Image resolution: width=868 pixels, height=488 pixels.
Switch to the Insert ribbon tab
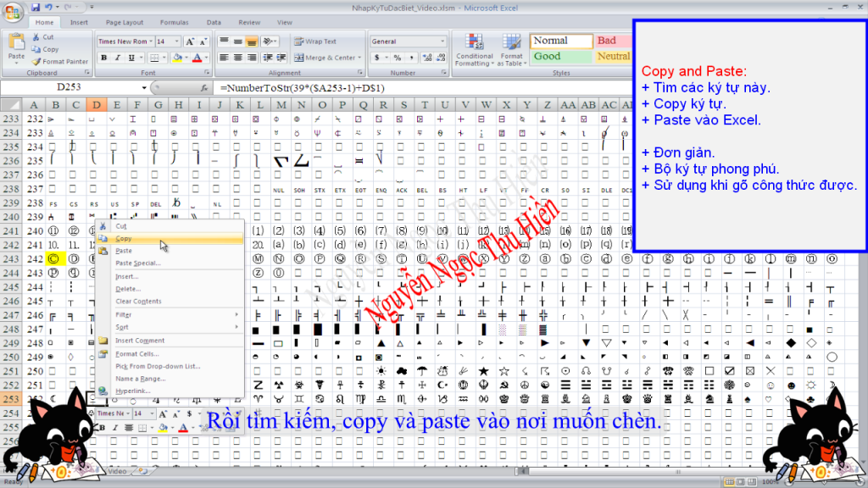pos(79,23)
